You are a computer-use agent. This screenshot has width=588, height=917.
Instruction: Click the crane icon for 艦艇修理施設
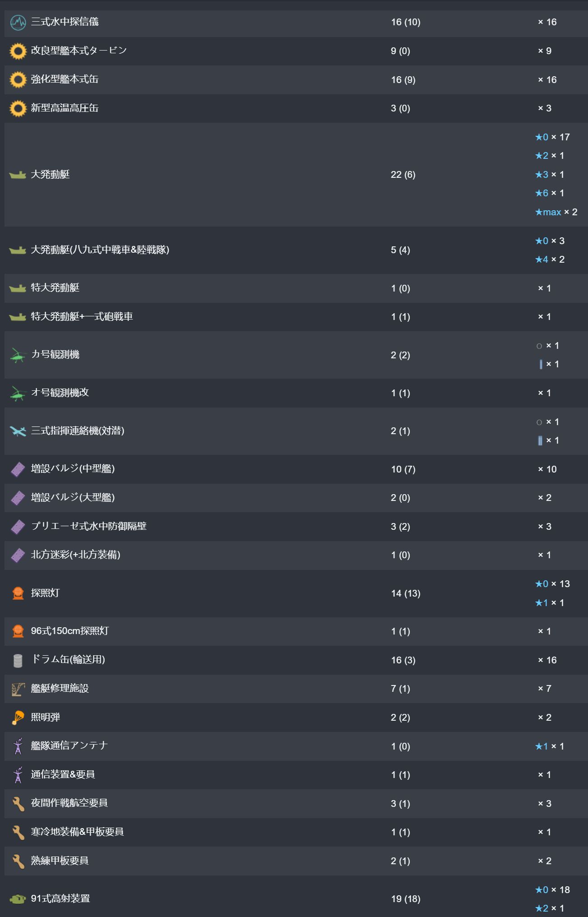tap(18, 689)
